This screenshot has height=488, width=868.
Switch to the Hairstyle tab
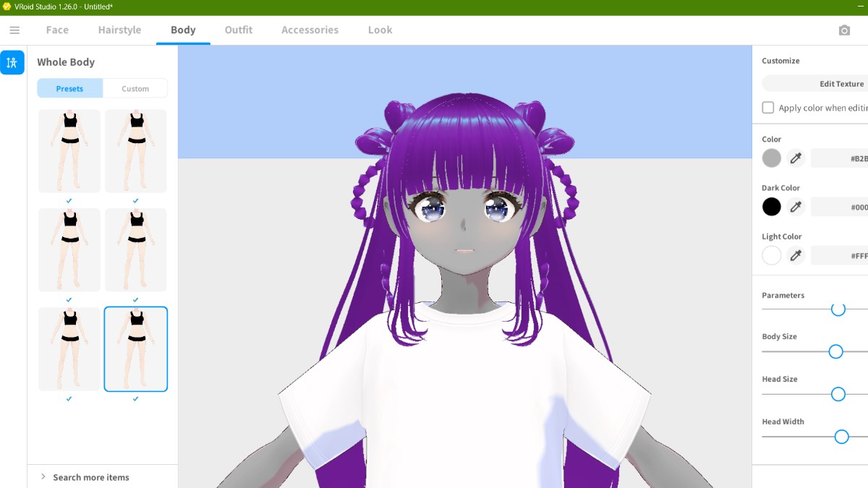[119, 30]
